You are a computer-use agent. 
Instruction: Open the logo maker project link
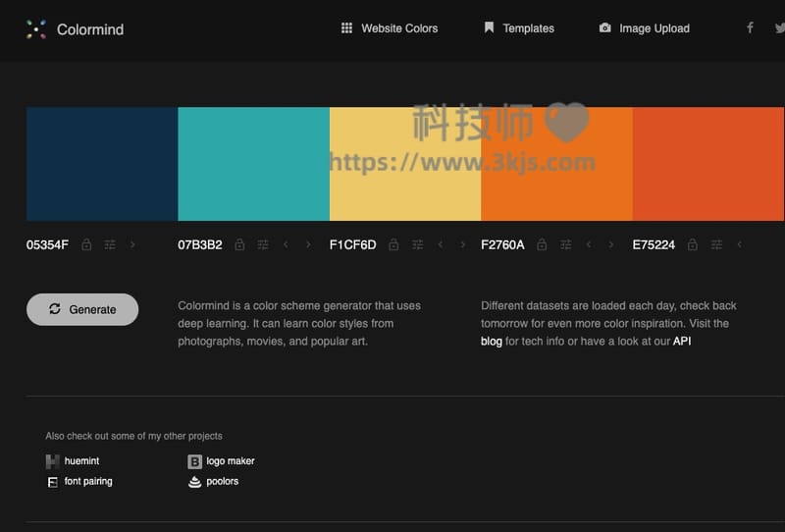(231, 461)
